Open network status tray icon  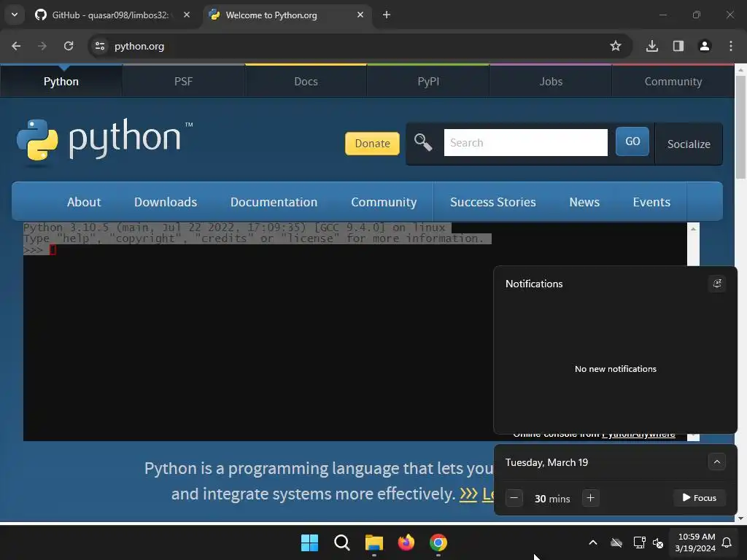tap(639, 542)
